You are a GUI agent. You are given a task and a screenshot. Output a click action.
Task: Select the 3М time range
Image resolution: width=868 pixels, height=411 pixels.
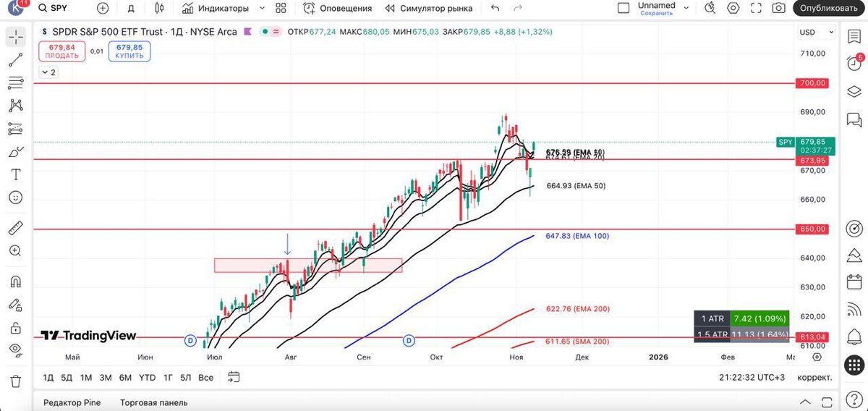tap(106, 377)
